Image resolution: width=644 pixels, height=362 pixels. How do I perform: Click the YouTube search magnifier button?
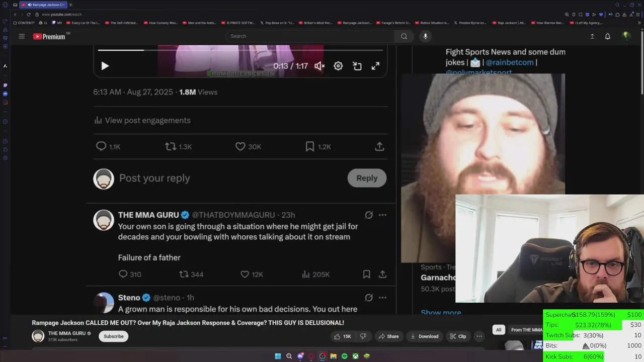tap(404, 36)
